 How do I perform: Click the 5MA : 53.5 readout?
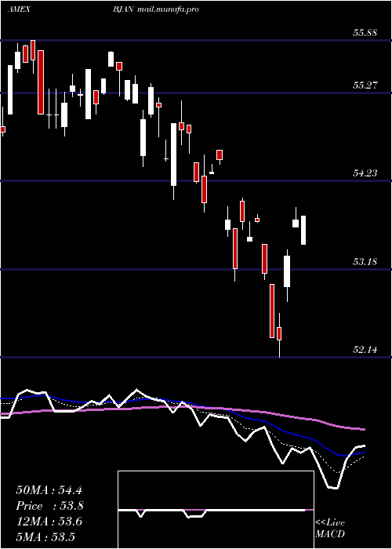click(x=45, y=536)
